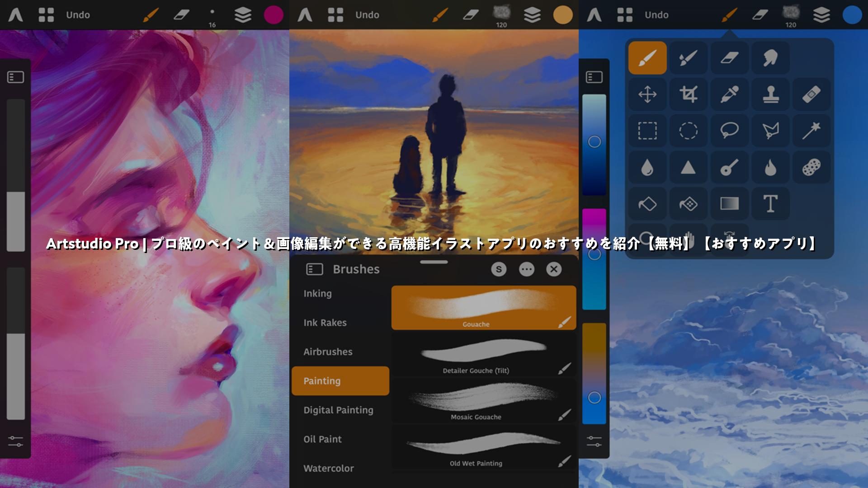Choose the Paint Bucket fill tool

pos(647,204)
